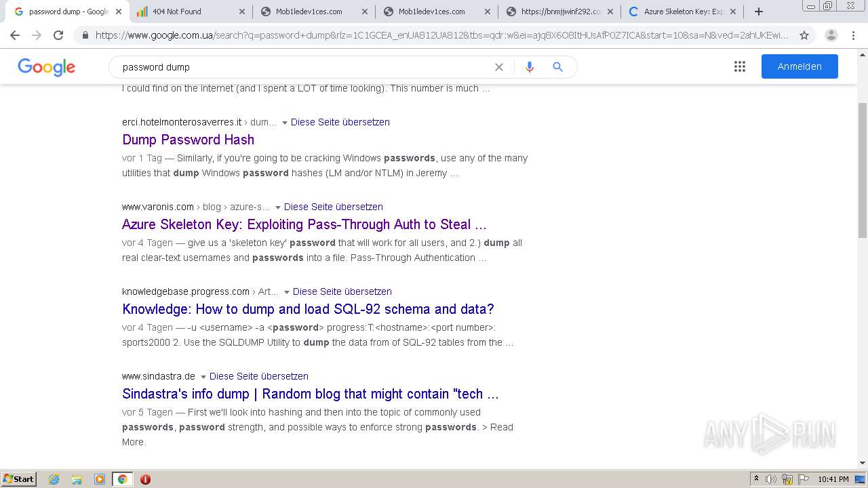Open the Action Center flag icon

point(803,479)
